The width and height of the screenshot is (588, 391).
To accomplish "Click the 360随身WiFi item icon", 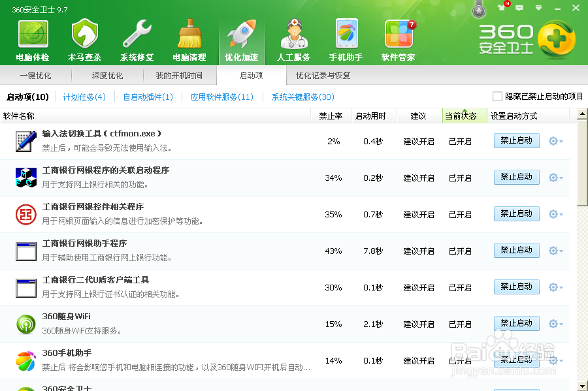I will 25,323.
